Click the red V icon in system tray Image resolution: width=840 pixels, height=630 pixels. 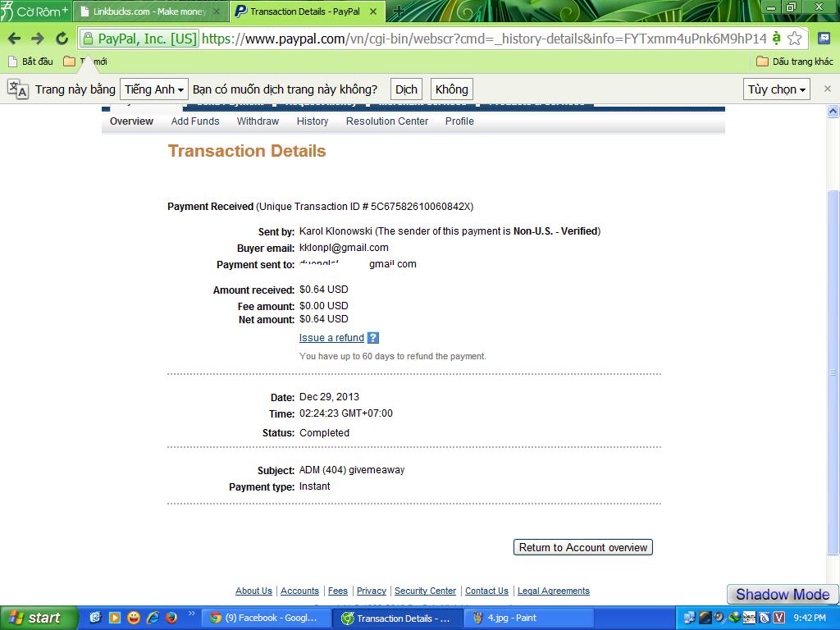click(779, 619)
